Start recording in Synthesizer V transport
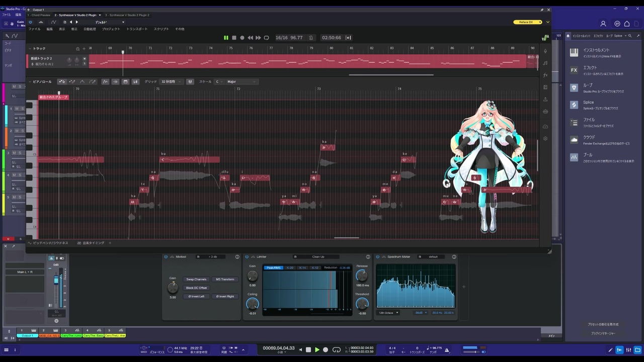 click(242, 38)
